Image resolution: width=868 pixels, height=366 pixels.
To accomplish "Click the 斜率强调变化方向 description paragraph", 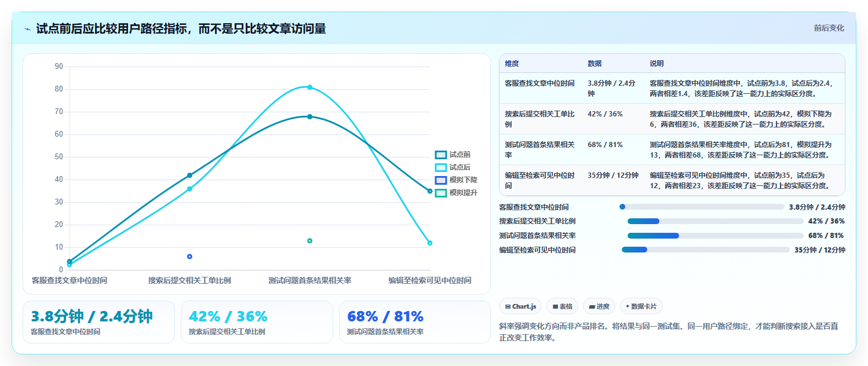I will (x=669, y=332).
